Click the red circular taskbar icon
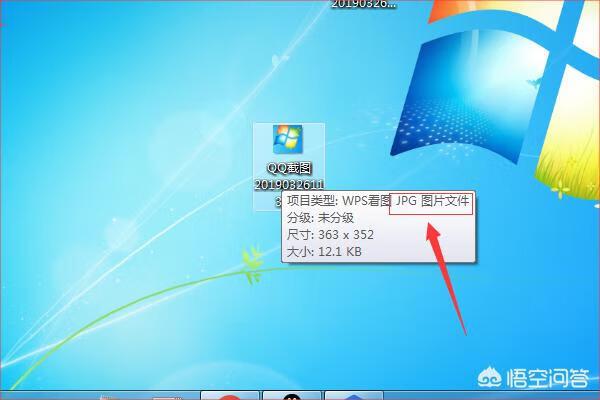600x400 pixels. [x=230, y=395]
